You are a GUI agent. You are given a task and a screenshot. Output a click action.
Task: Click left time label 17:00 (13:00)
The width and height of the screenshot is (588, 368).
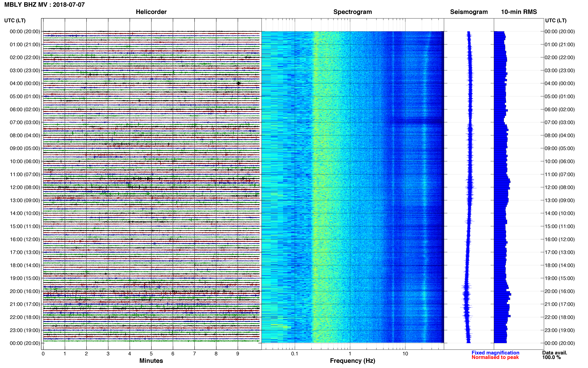(x=25, y=252)
